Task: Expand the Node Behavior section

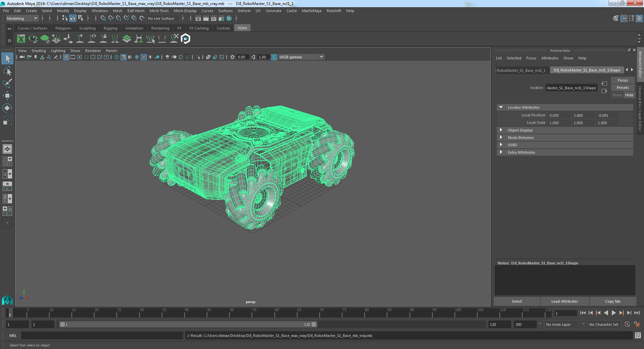Action: coord(501,138)
